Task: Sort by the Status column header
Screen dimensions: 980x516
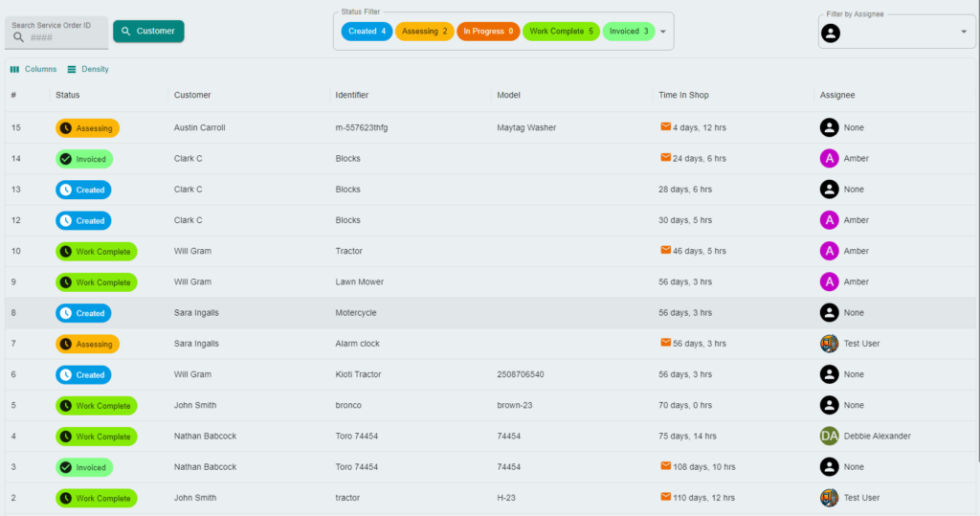Action: point(68,95)
